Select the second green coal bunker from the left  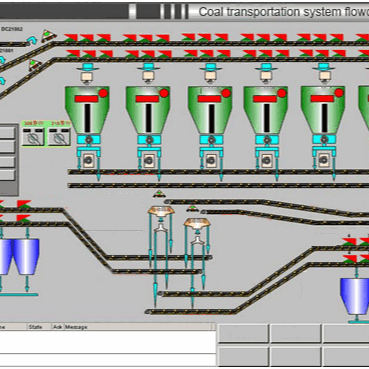[148, 110]
